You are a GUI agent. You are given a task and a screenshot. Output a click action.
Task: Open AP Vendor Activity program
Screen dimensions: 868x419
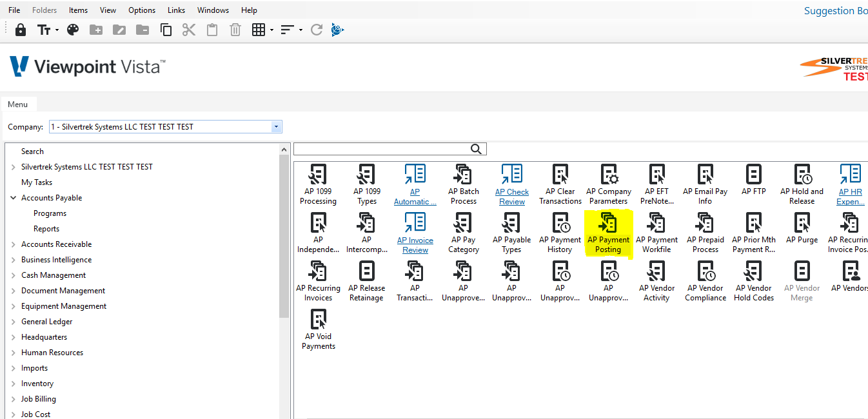657,281
